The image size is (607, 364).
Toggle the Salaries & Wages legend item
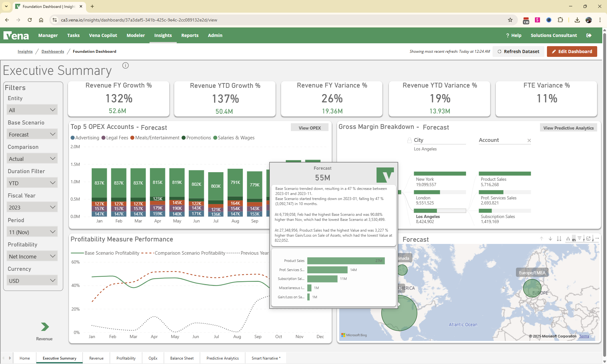pyautogui.click(x=234, y=137)
